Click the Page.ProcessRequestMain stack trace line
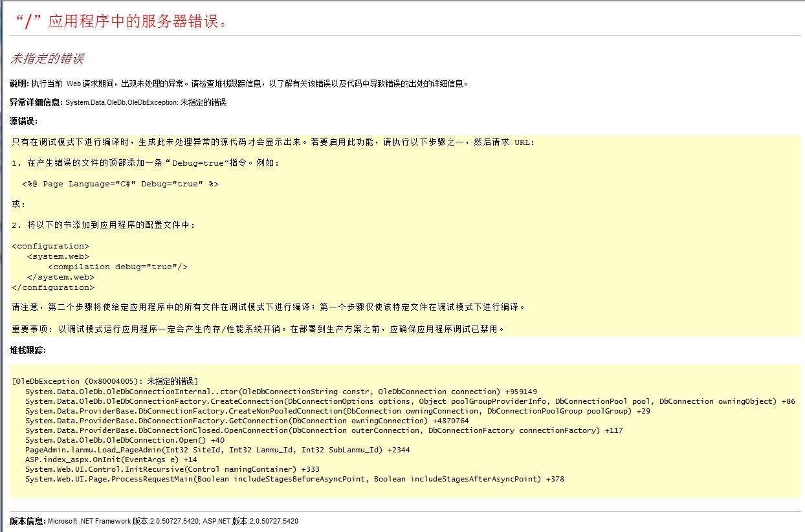805x532 pixels. (x=294, y=479)
